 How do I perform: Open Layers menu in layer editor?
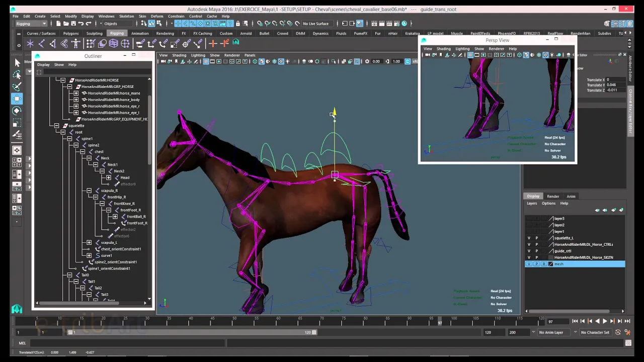click(x=532, y=204)
